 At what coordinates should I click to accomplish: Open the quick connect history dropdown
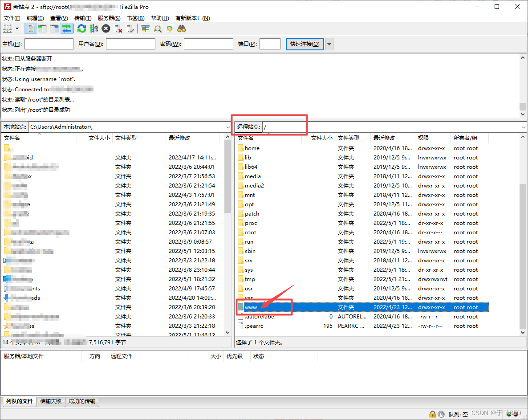pos(329,44)
